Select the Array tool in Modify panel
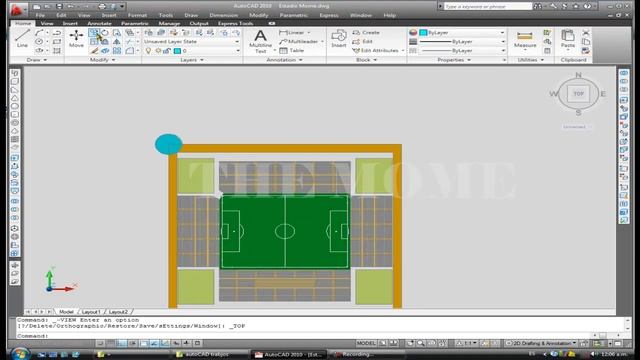 pyautogui.click(x=117, y=51)
